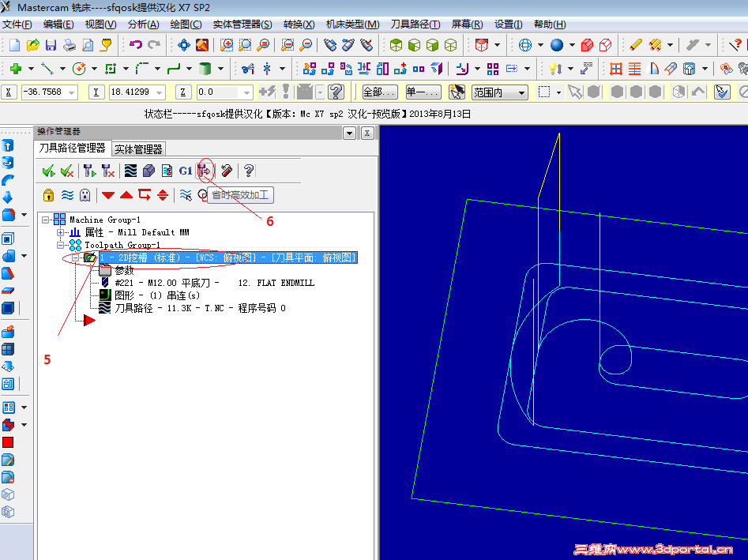The height and width of the screenshot is (560, 748).
Task: Open the Z coordinate dropdown
Action: [246, 92]
